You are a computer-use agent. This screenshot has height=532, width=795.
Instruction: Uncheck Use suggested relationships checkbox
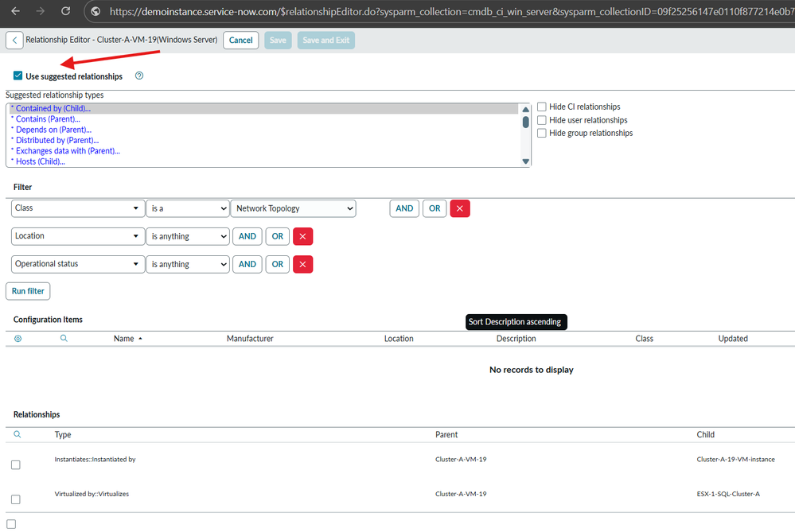(18, 76)
